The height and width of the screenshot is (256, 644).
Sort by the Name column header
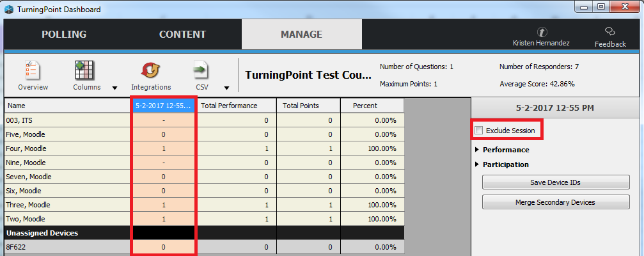tap(67, 106)
